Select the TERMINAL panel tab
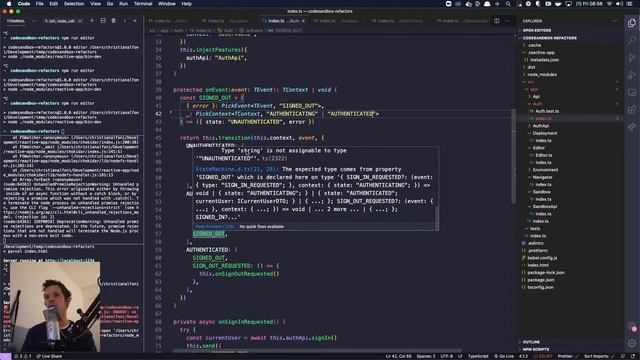Viewport: 640px width, 360px height. coord(16,21)
